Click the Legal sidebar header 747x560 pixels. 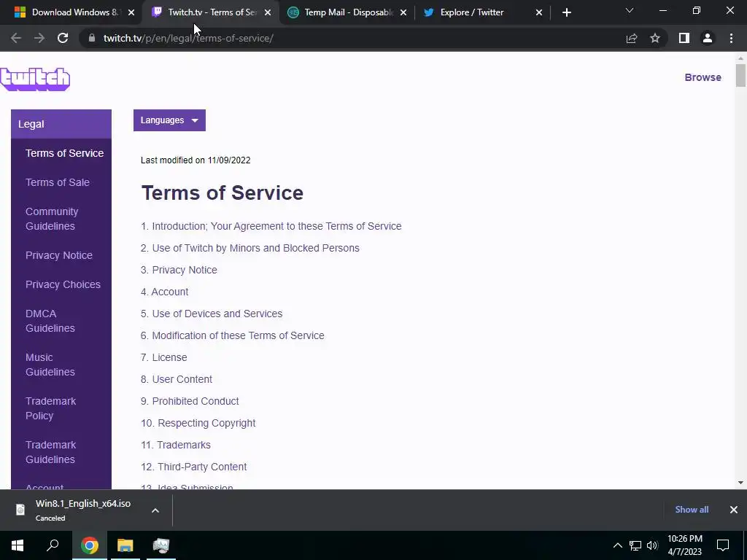(61, 124)
